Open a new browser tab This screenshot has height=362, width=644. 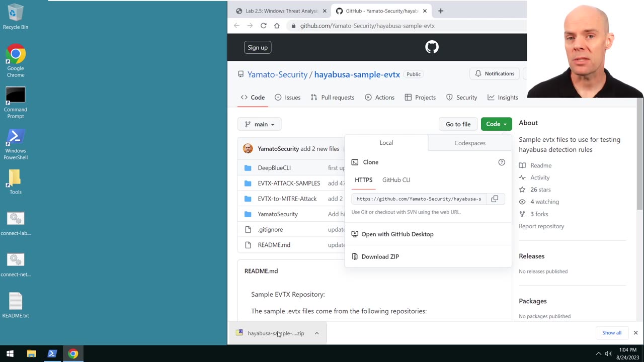441,11
